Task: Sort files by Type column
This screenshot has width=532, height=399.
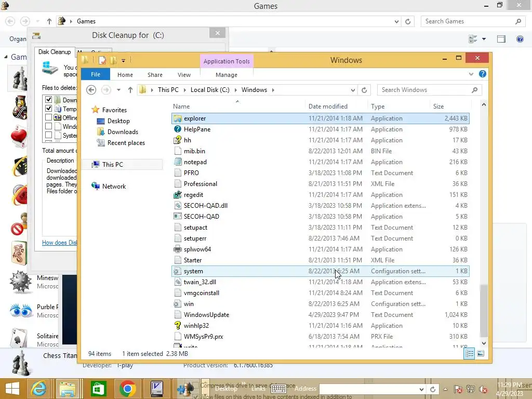Action: pos(398,106)
